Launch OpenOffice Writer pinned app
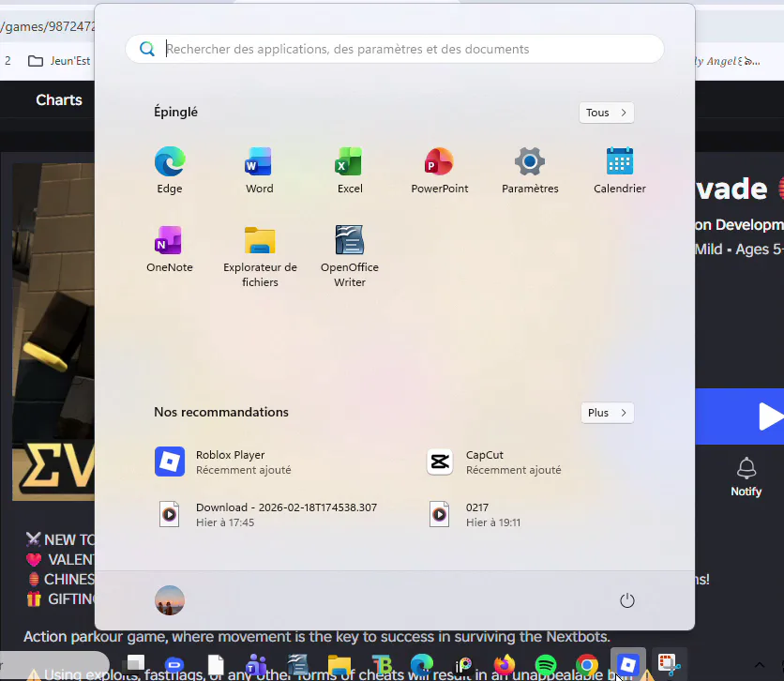784x681 pixels. click(x=350, y=257)
